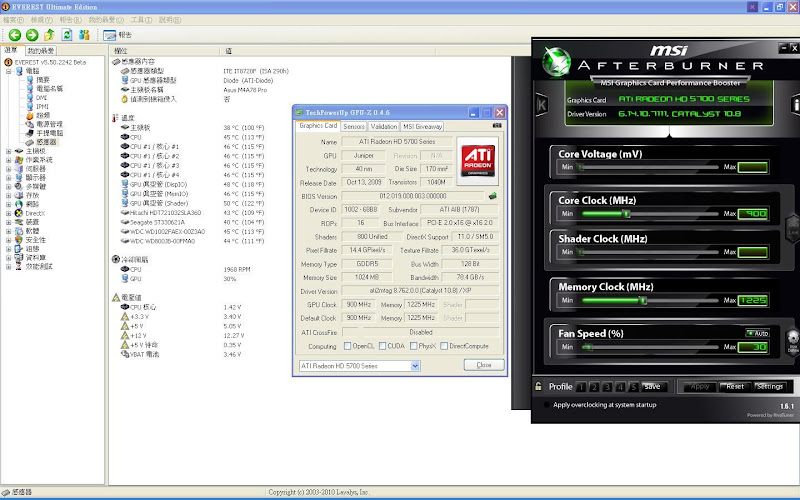Click the Afterburner K (Kombustor) side button
Screen dimensions: 800x500
(x=541, y=105)
